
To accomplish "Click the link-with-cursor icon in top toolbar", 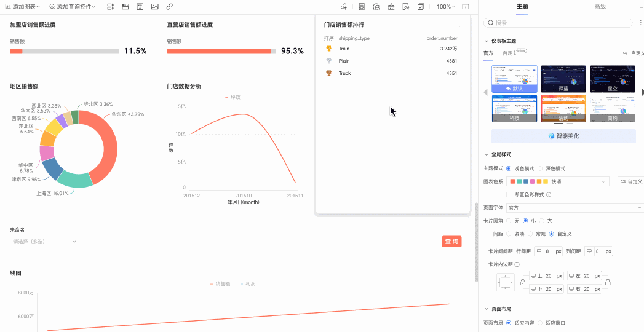I will [x=344, y=7].
